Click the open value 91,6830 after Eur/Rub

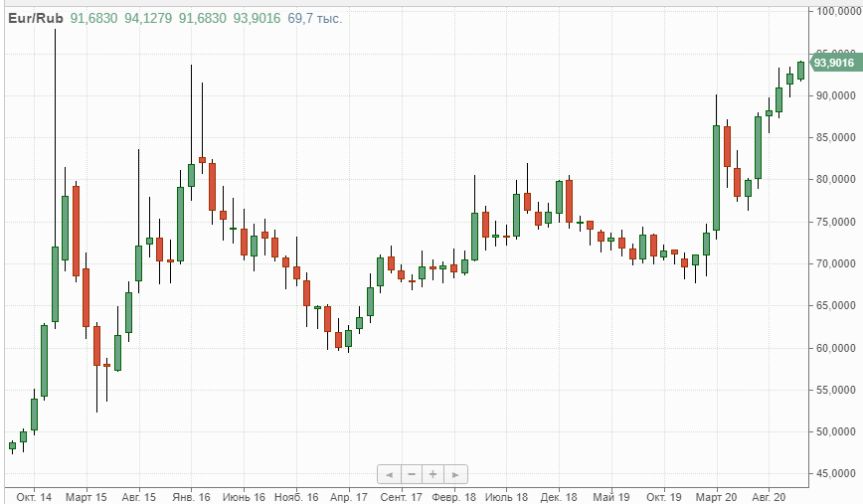(x=93, y=18)
